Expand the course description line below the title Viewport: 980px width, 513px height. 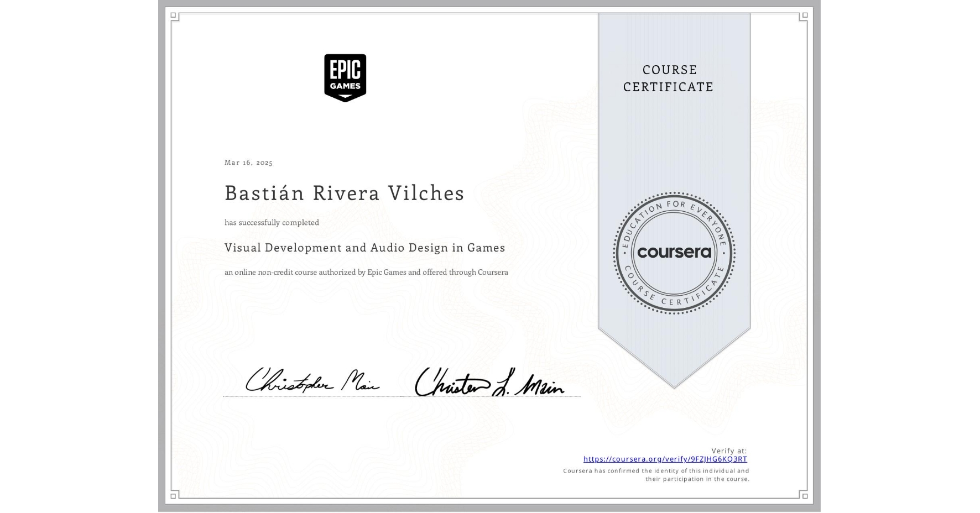[366, 272]
